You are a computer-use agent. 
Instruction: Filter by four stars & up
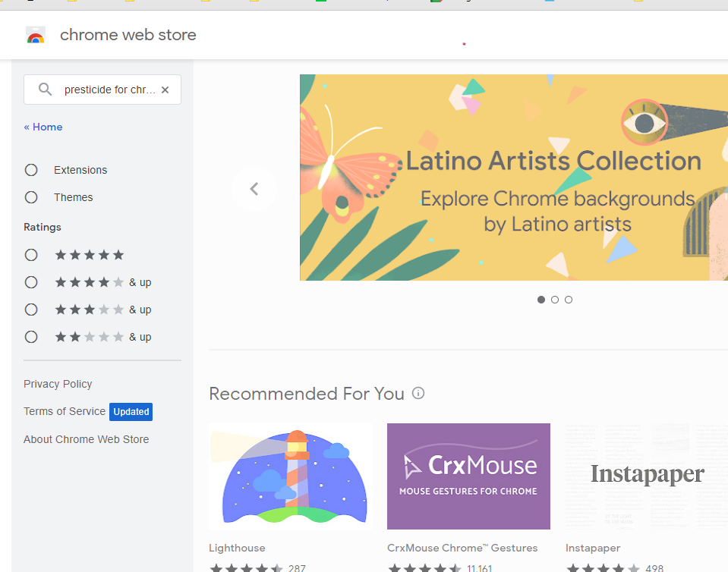click(x=31, y=282)
